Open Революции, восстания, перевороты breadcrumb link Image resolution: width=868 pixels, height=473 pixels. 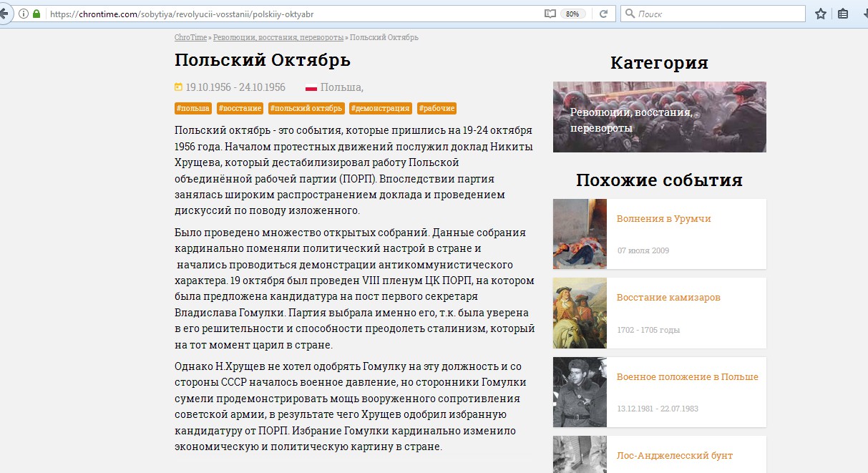(278, 37)
